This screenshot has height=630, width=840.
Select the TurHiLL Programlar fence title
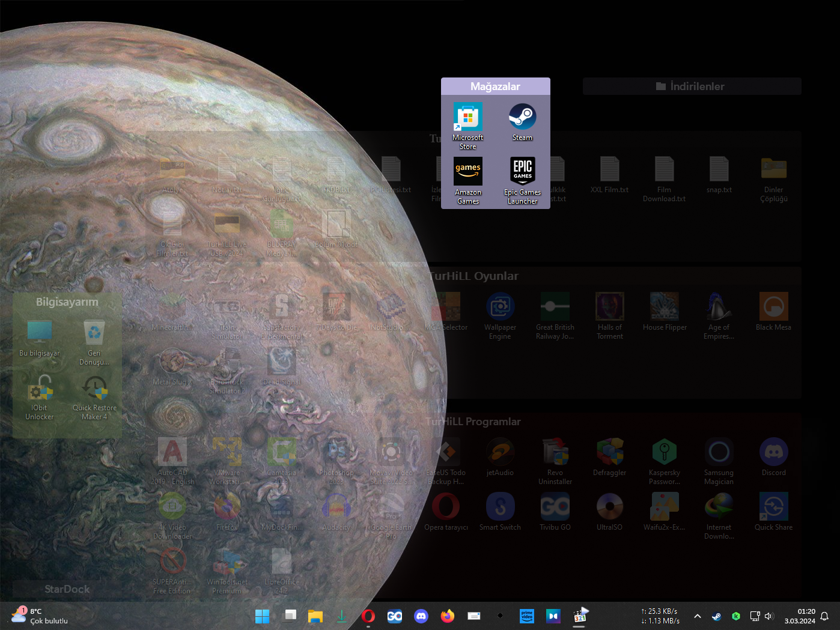click(473, 422)
